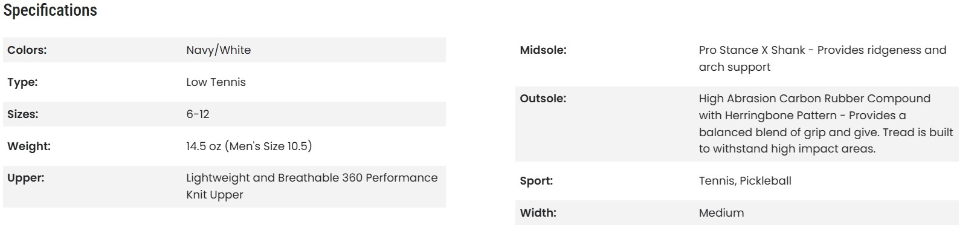Click the Performance Knit Upper description
The image size is (980, 233).
[312, 186]
